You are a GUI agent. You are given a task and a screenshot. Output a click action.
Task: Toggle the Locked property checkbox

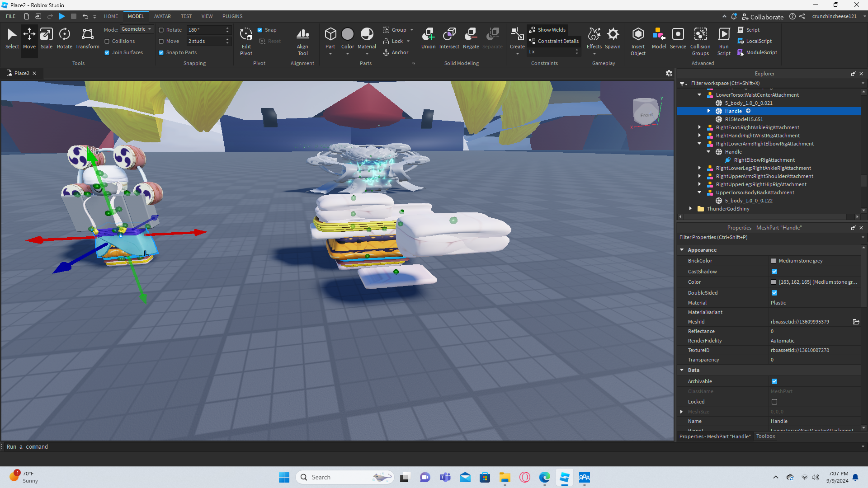click(774, 402)
